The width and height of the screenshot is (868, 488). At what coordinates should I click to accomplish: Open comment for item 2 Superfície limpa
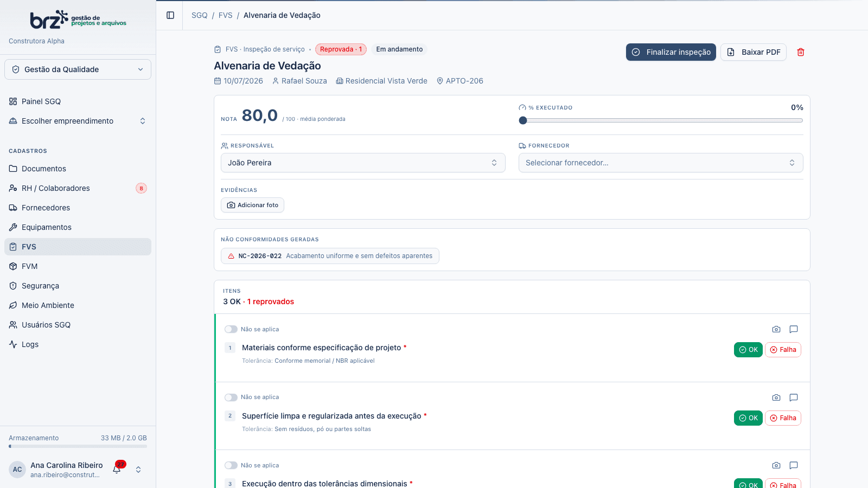tap(794, 397)
